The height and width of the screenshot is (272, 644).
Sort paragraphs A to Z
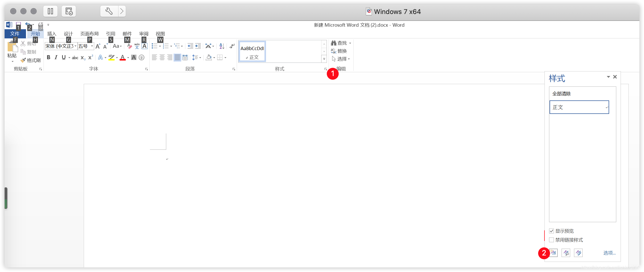pos(222,46)
